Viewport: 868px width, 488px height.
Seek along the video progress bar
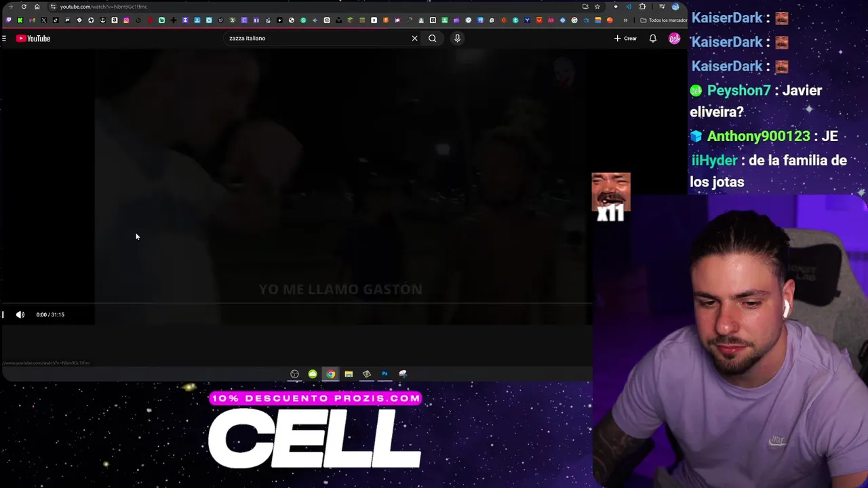click(x=296, y=304)
